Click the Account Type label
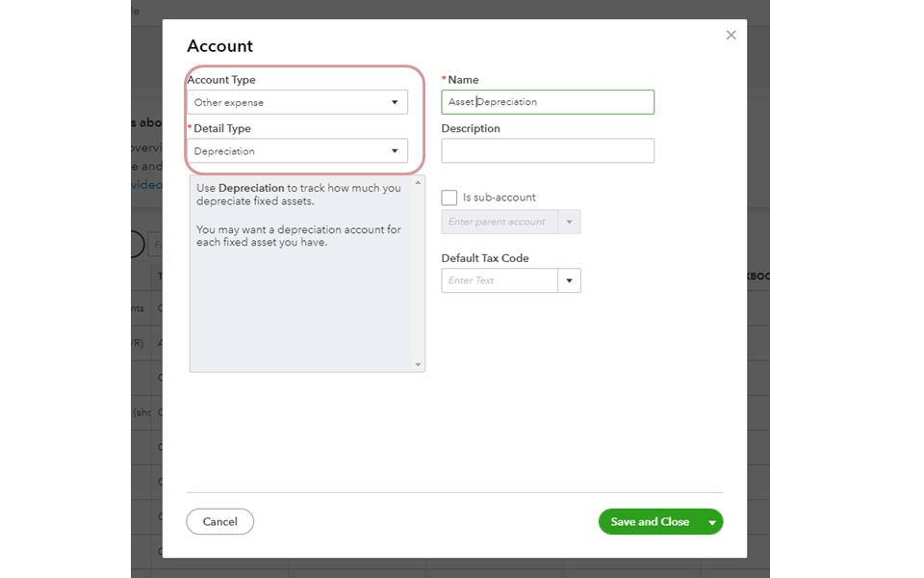The image size is (924, 578). click(221, 80)
